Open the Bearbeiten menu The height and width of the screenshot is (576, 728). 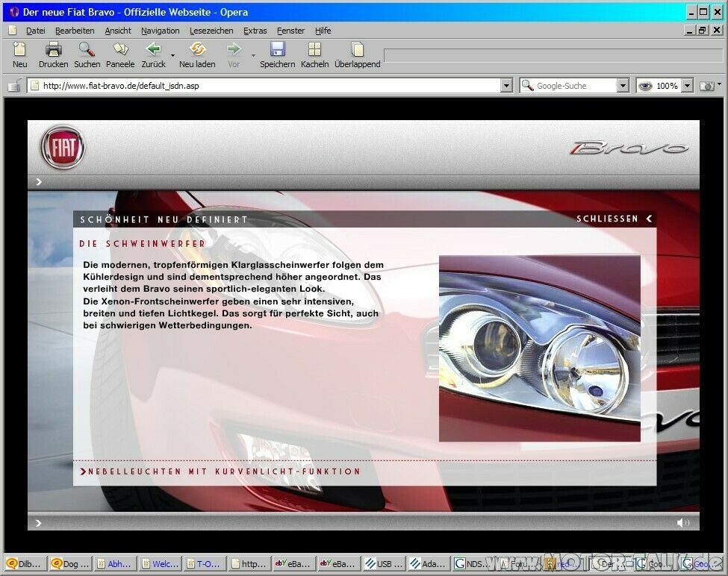coord(75,31)
